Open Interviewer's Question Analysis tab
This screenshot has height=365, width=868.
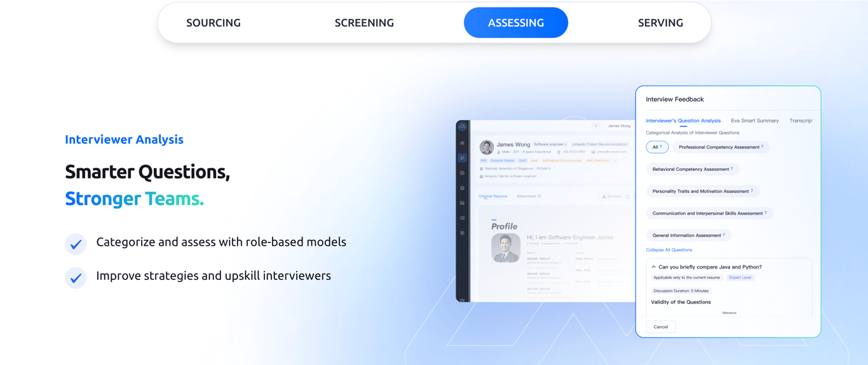coord(683,121)
